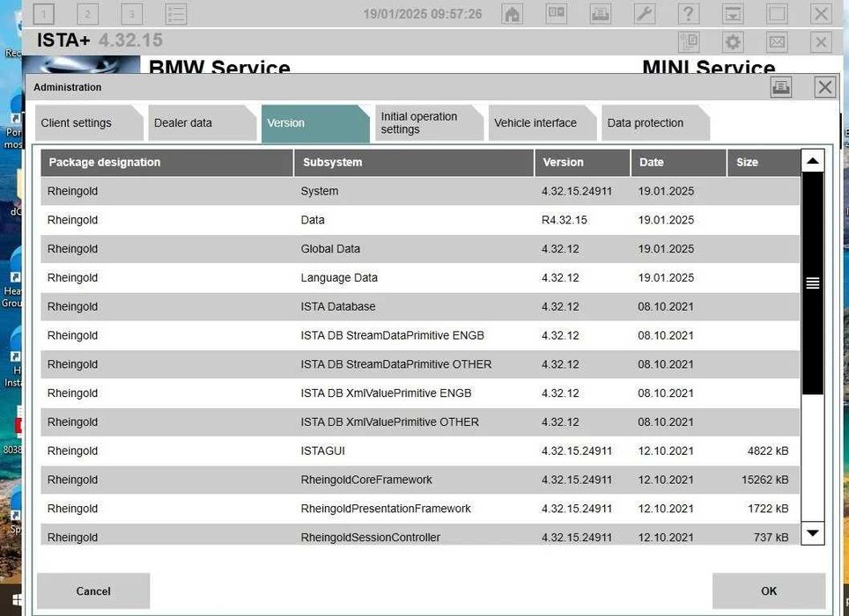This screenshot has width=849, height=616.
Task: Click the ISTA+ 4.32.15 title text
Action: [x=100, y=40]
